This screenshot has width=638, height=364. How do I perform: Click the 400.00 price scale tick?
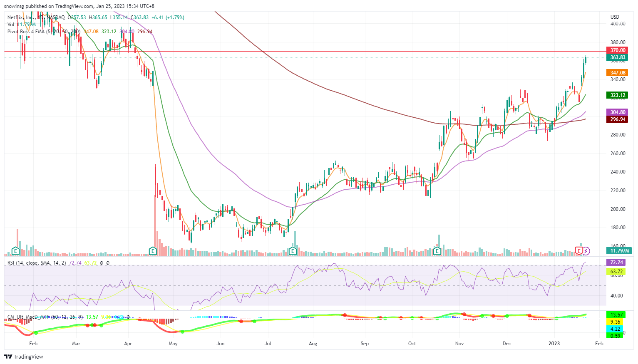pyautogui.click(x=618, y=24)
